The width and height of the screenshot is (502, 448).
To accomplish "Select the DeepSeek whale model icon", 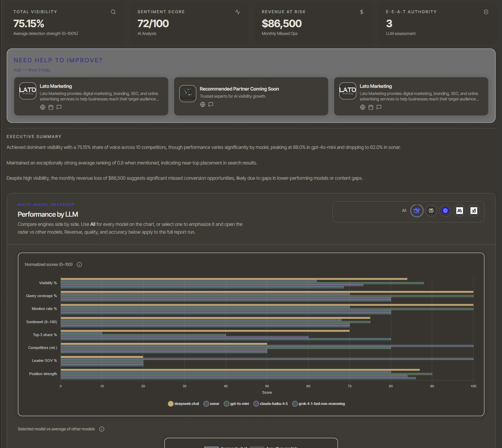I will click(x=417, y=211).
